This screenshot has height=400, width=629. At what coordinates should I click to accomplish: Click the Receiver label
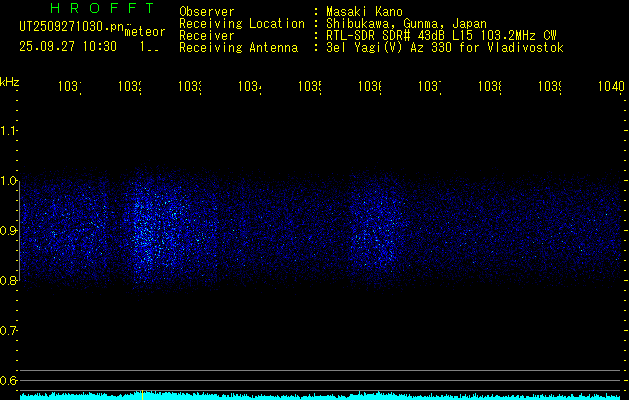[x=207, y=36]
